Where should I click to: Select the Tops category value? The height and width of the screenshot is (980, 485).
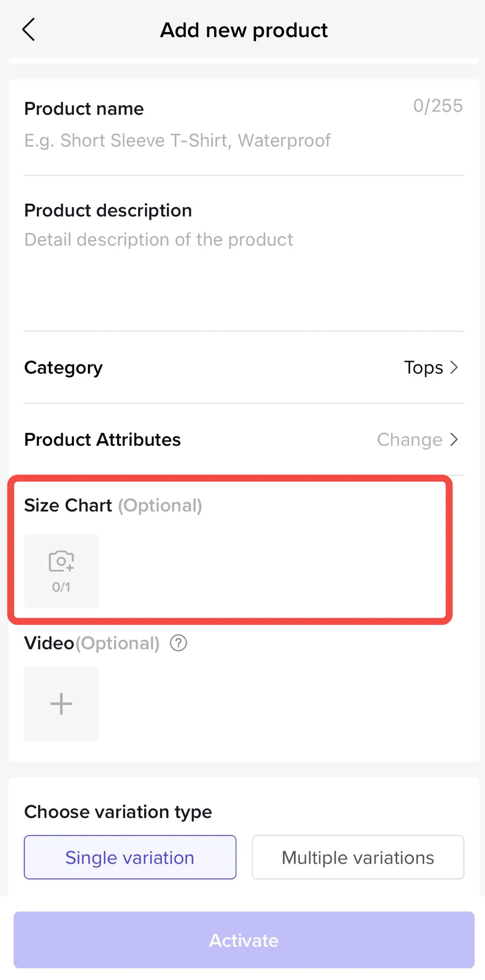423,367
